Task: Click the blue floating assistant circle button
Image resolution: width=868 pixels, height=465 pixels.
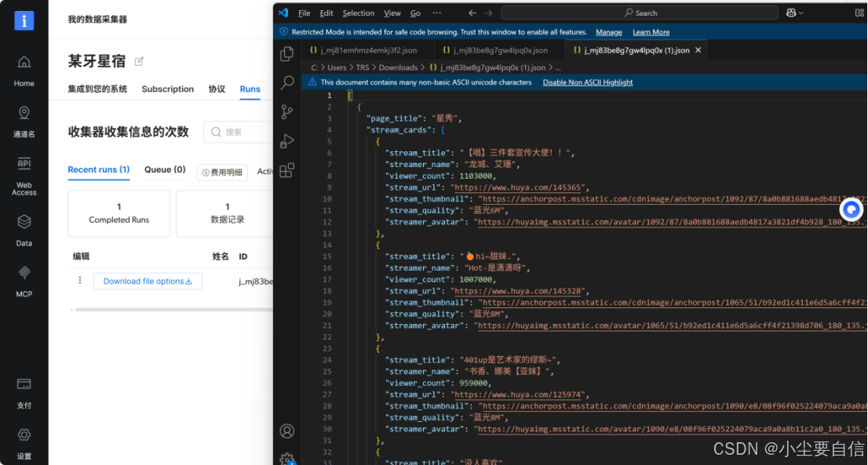Action: coord(852,209)
